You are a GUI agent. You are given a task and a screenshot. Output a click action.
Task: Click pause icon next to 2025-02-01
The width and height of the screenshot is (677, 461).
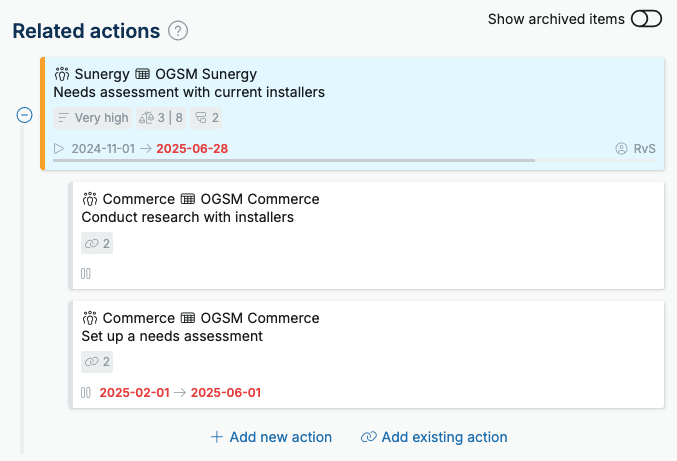click(x=85, y=393)
